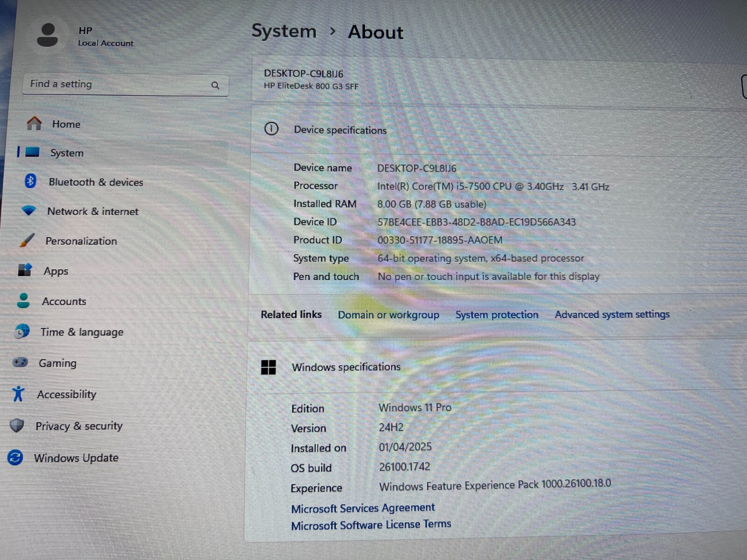
Task: Go to Personalization settings
Action: (x=81, y=241)
